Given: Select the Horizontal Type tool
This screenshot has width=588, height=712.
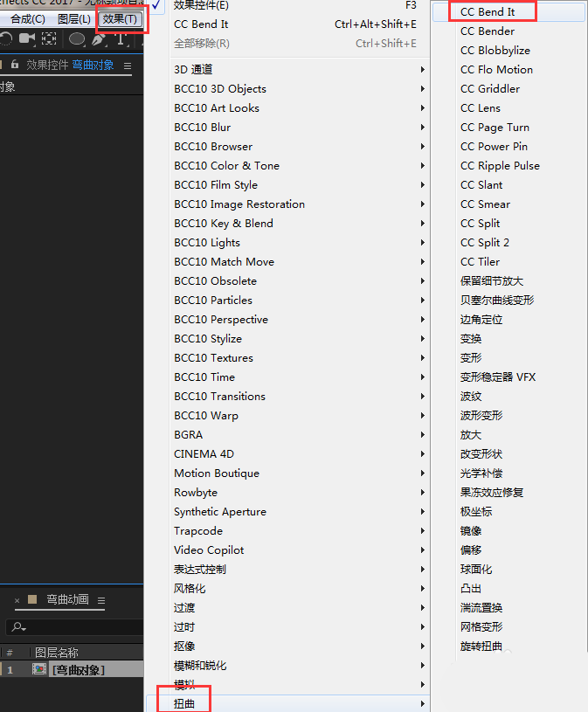Looking at the screenshot, I should [x=121, y=39].
